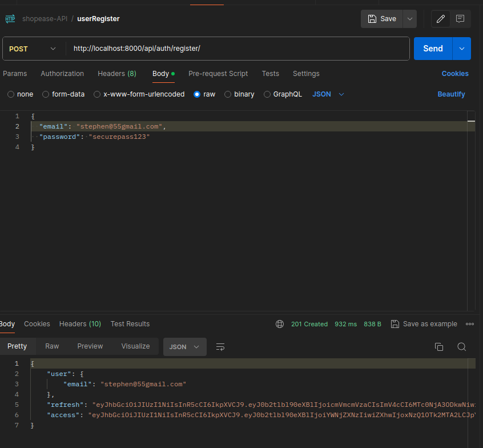
Task: Switch to the Params tab
Action: click(x=15, y=74)
